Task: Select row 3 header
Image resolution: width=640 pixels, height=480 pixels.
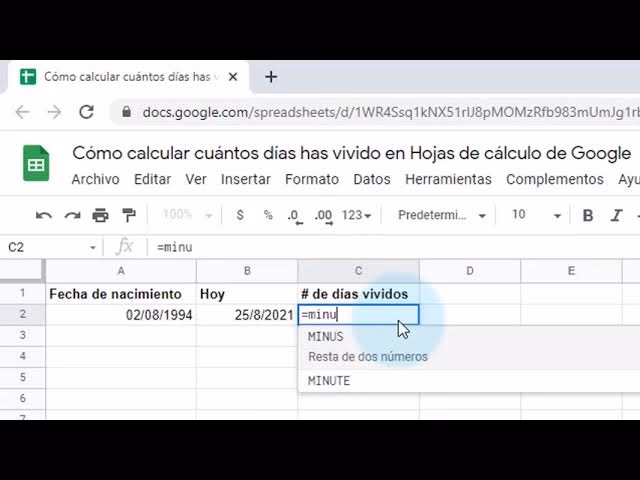Action: pos(22,336)
